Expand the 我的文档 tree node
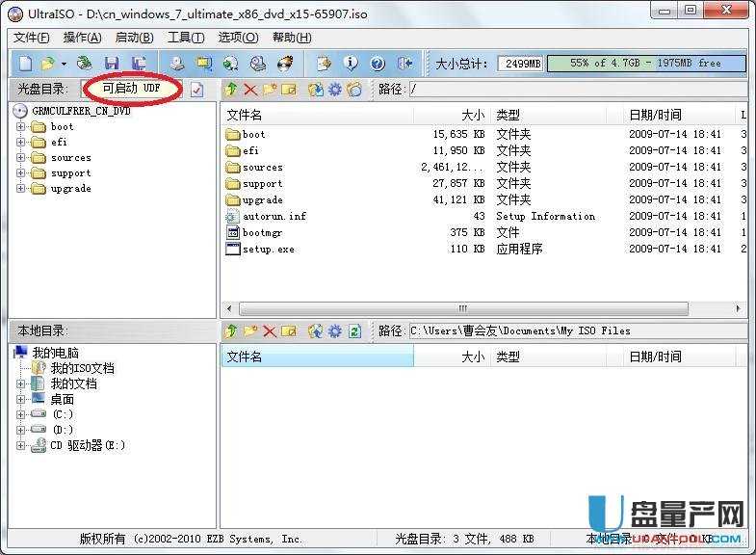756x555 pixels. click(21, 383)
